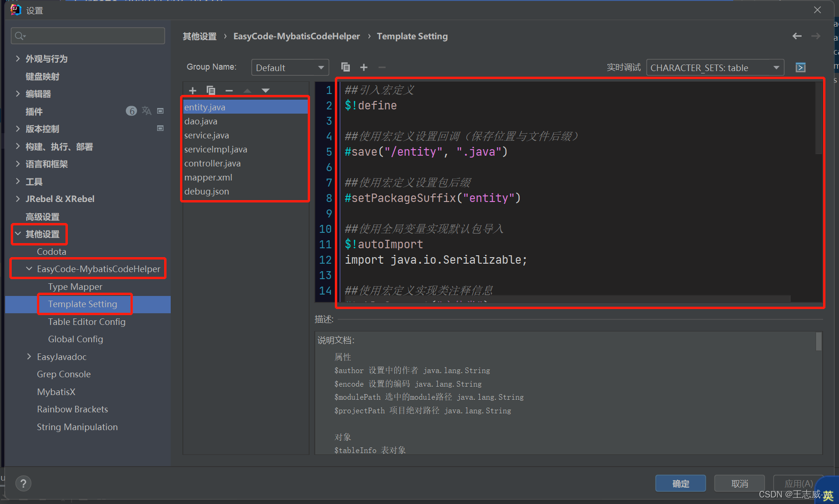Click the settings search field

coord(88,36)
